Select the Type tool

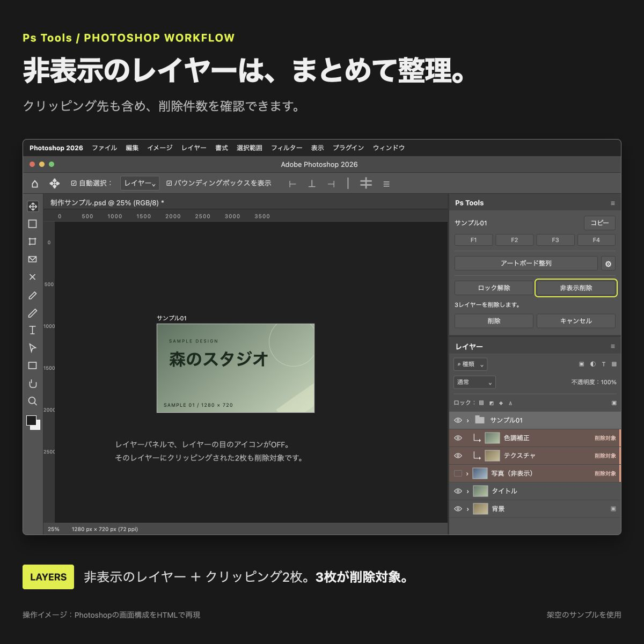click(33, 330)
